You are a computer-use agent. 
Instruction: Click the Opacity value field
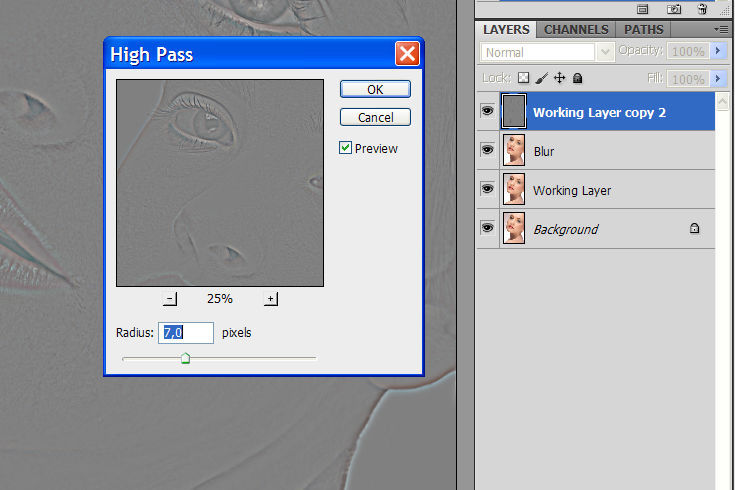coord(688,51)
